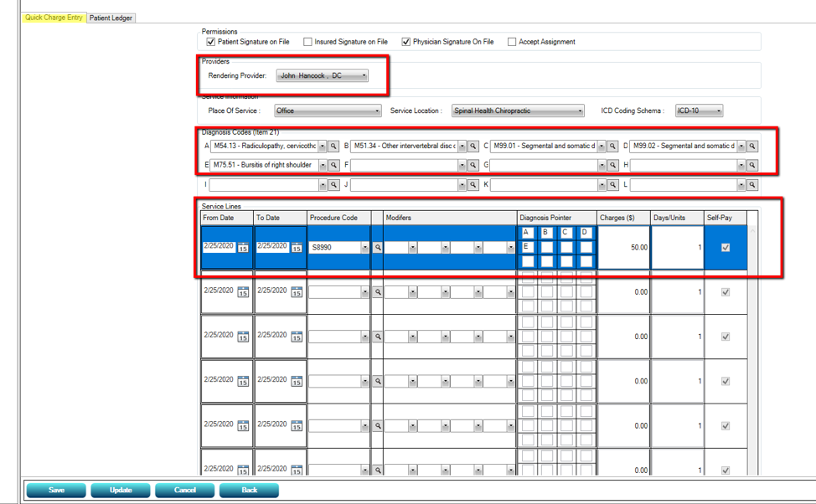816x504 pixels.
Task: Open Service Location dropdown
Action: (x=518, y=111)
